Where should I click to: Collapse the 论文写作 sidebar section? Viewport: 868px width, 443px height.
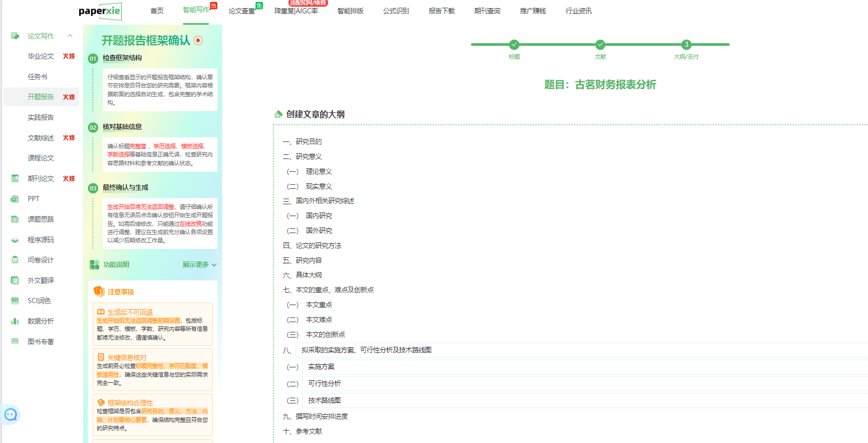[x=70, y=36]
